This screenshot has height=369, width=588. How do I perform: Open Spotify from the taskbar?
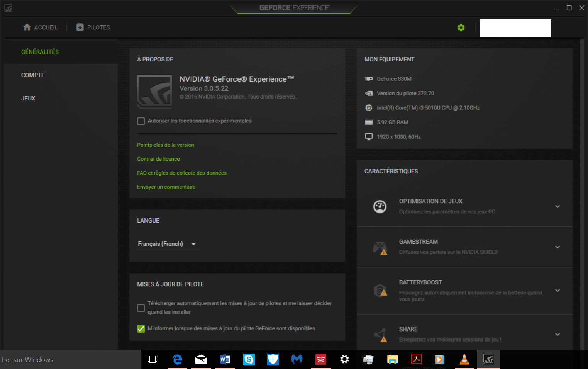(x=321, y=359)
